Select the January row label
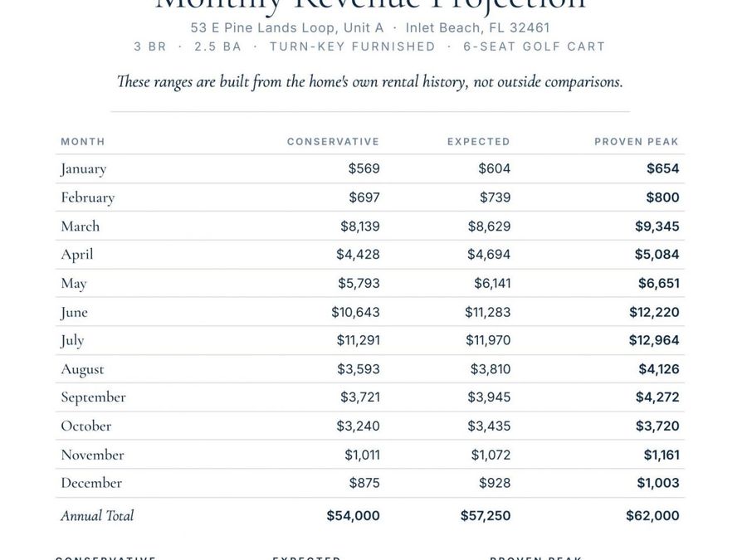Screen dimensions: 747x560 [84, 169]
